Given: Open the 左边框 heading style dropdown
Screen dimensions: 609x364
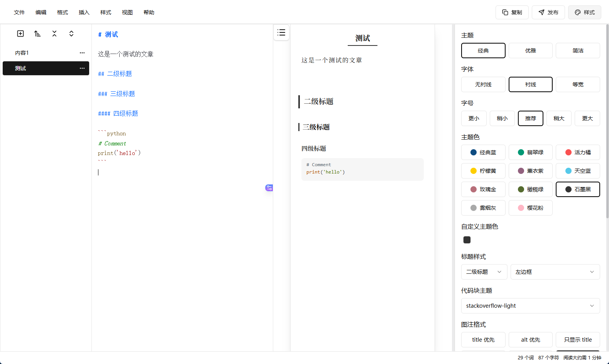Looking at the screenshot, I should click(x=555, y=272).
